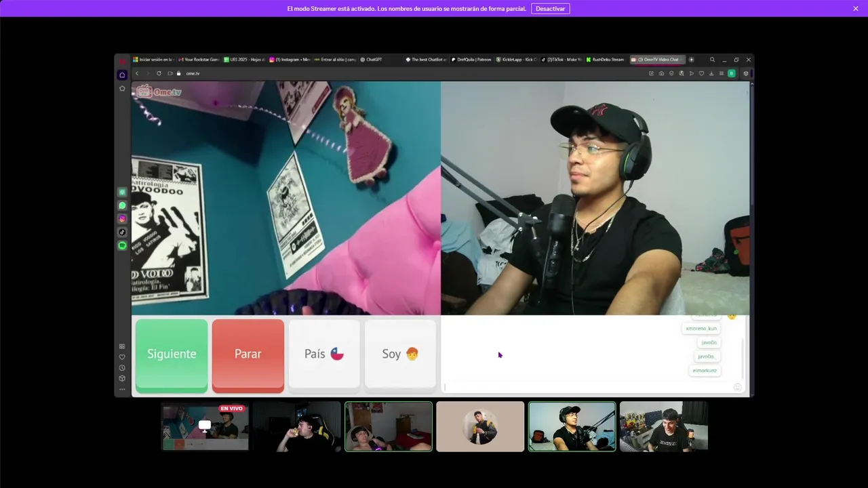Click the browser reload button

tap(159, 73)
